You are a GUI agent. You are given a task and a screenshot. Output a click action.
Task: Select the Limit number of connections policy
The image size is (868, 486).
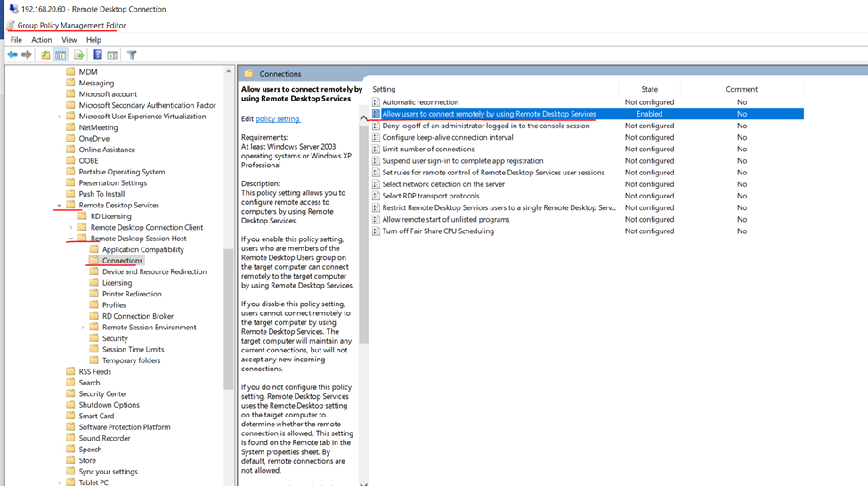pyautogui.click(x=428, y=150)
